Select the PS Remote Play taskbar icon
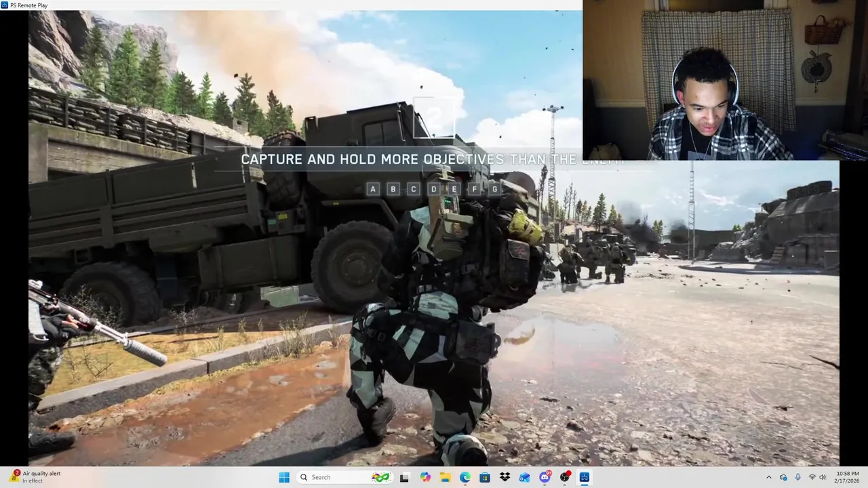 [585, 477]
